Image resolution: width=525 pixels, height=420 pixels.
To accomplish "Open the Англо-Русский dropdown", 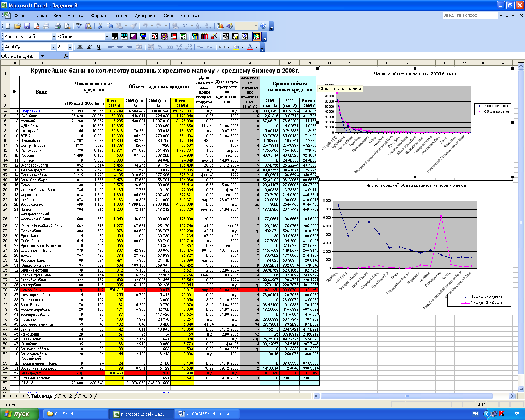I will [x=54, y=37].
